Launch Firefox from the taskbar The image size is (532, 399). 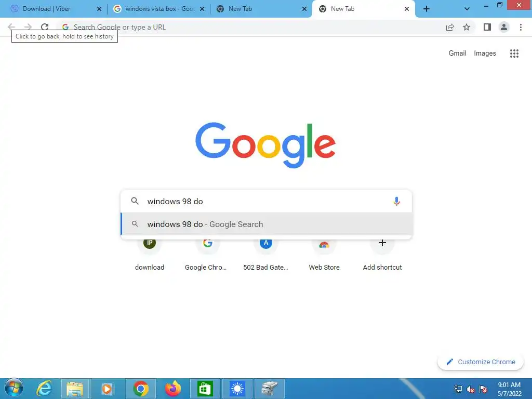tap(172, 389)
